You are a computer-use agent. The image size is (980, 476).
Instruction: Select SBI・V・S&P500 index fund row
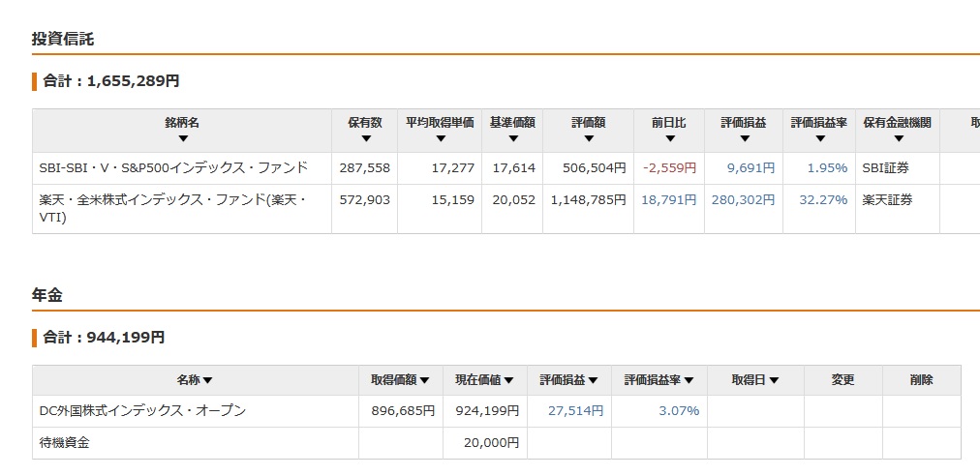click(505, 168)
